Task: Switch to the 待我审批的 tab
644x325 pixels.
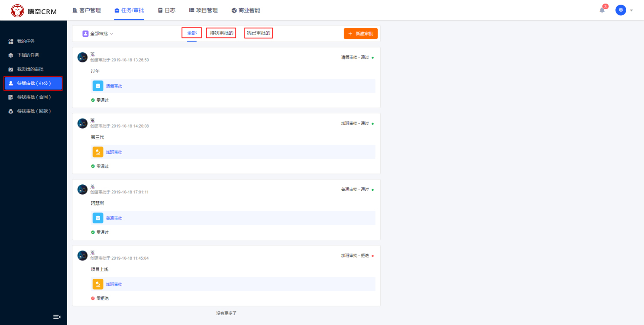Action: tap(221, 33)
